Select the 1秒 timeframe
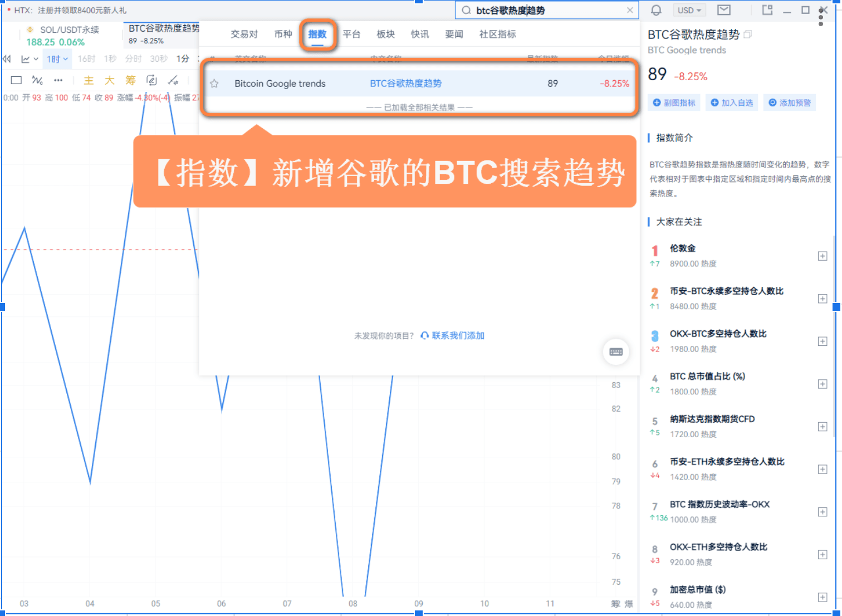 click(110, 58)
